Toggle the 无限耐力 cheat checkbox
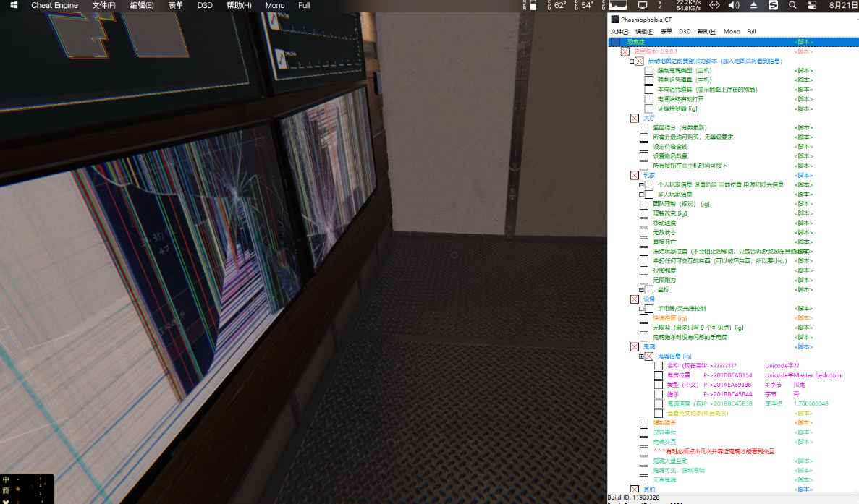This screenshot has height=504, width=859. (x=644, y=280)
